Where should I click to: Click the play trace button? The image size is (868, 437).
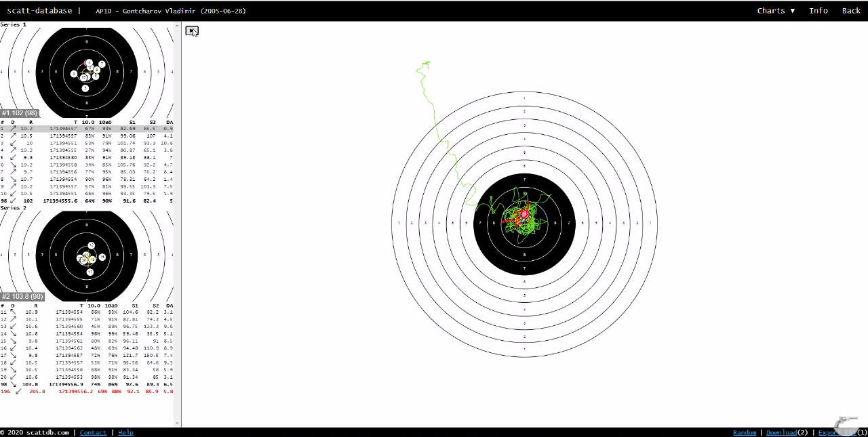coord(192,31)
